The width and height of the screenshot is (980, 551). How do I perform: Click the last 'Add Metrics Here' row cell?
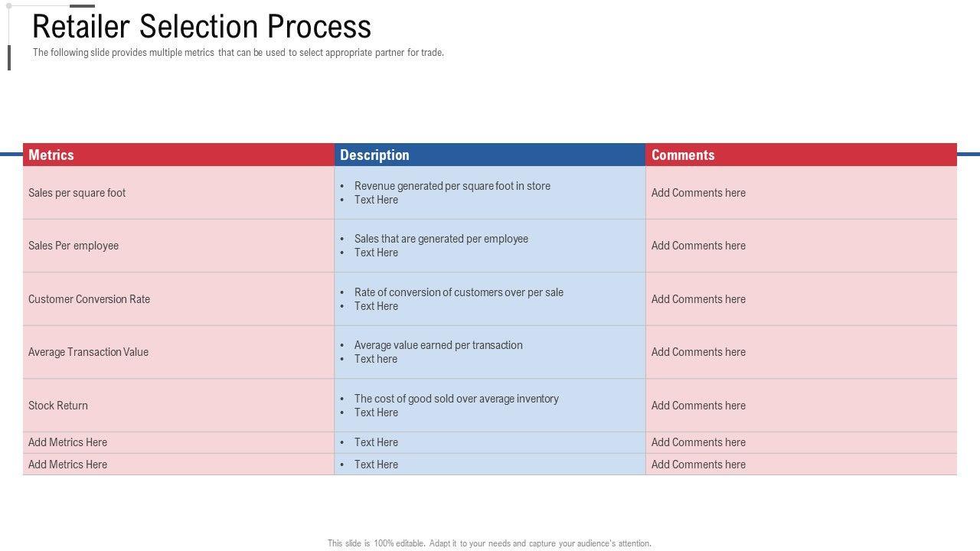(68, 465)
